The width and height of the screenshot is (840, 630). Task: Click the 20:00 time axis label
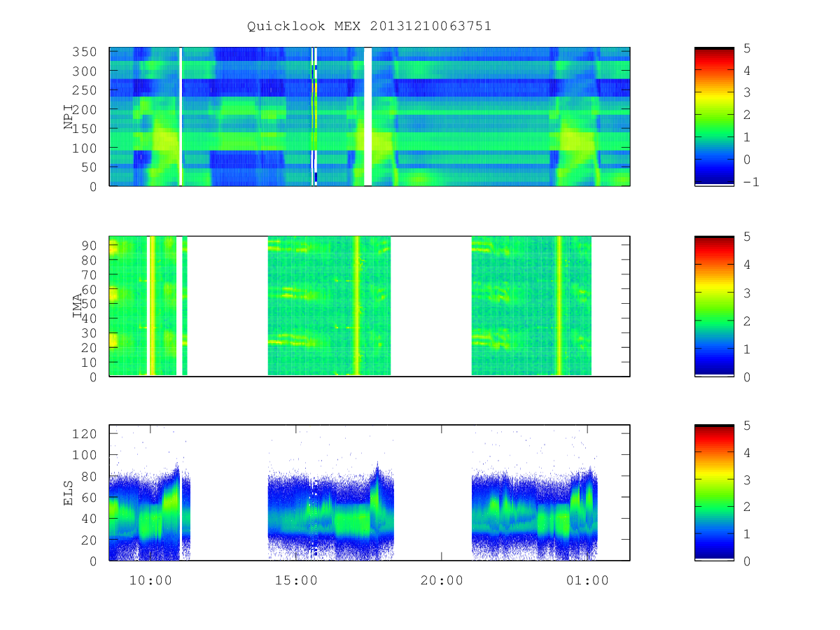tap(442, 580)
